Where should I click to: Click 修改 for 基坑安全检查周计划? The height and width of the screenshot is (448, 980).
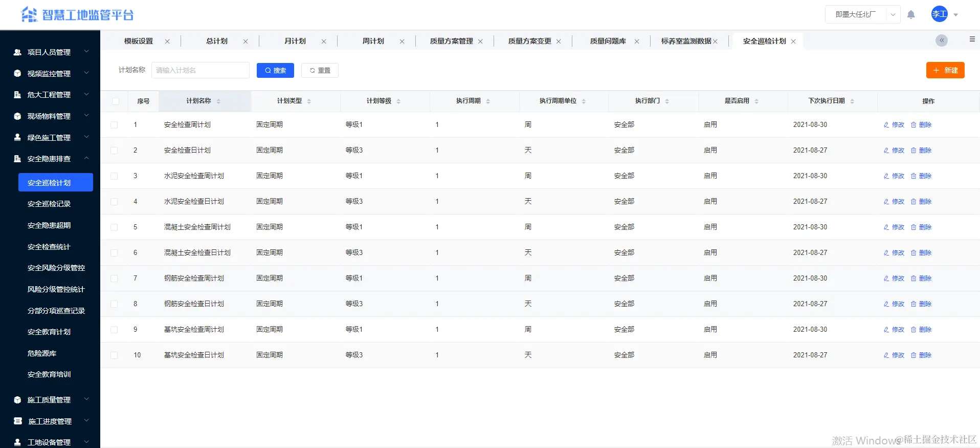click(894, 330)
